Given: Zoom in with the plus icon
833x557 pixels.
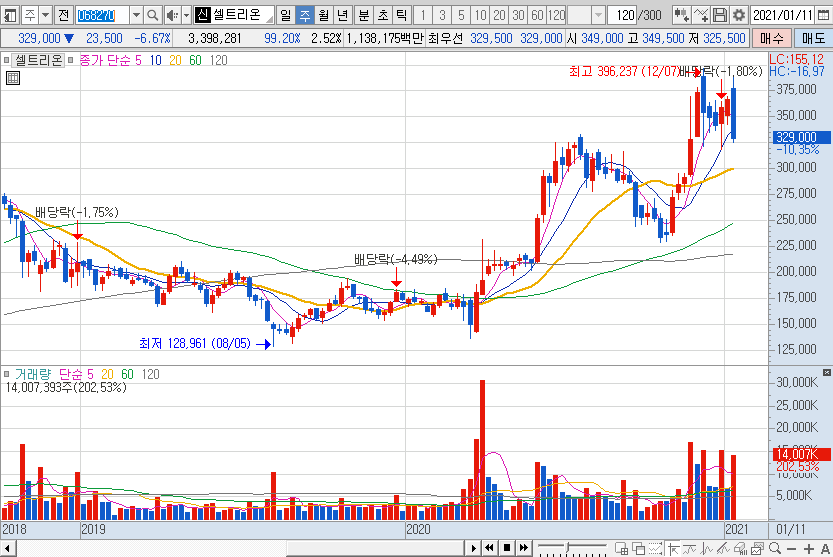Looking at the screenshot, I should coord(809,548).
